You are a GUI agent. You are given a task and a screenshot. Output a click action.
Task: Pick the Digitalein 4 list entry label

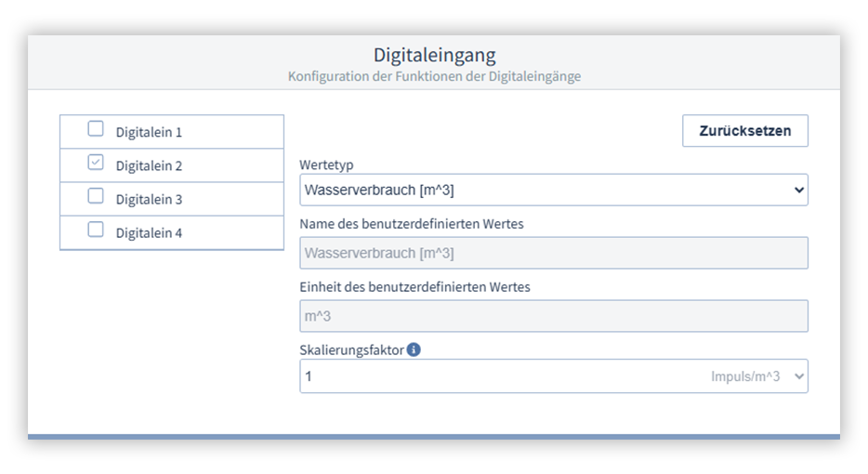point(149,233)
